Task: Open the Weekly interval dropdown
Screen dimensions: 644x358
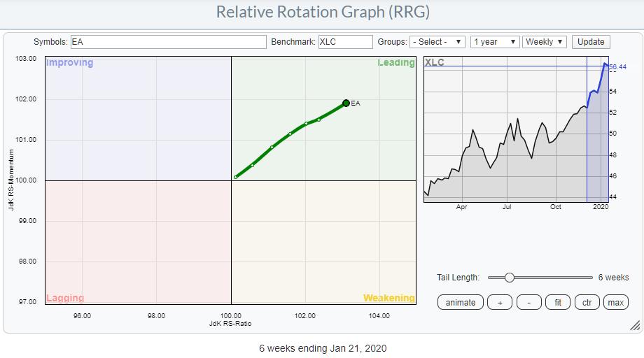Action: pyautogui.click(x=544, y=42)
